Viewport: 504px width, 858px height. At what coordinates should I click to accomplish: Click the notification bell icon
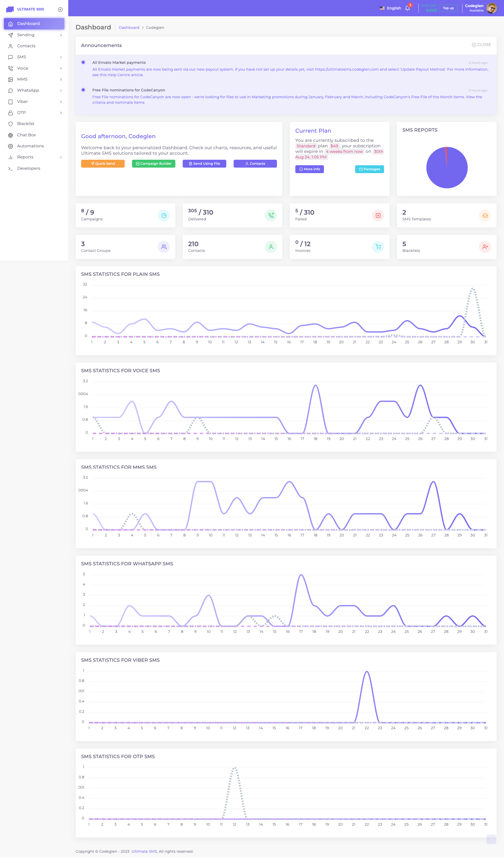point(407,8)
